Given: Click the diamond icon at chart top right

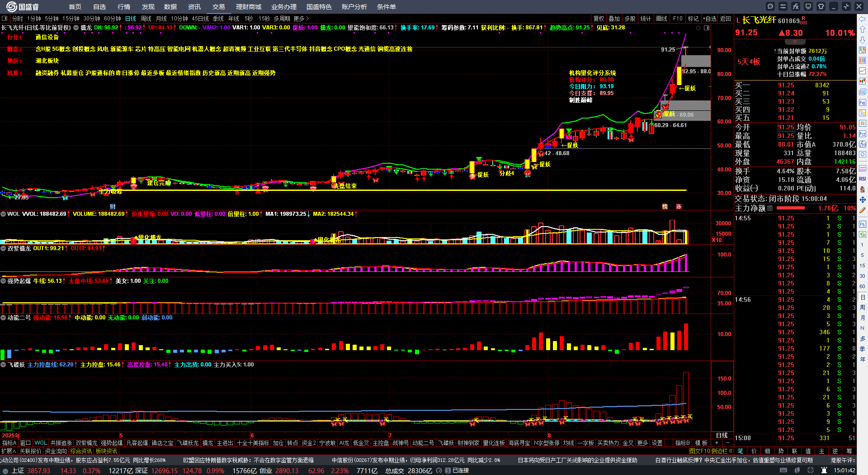Looking at the screenshot, I should 698,28.
